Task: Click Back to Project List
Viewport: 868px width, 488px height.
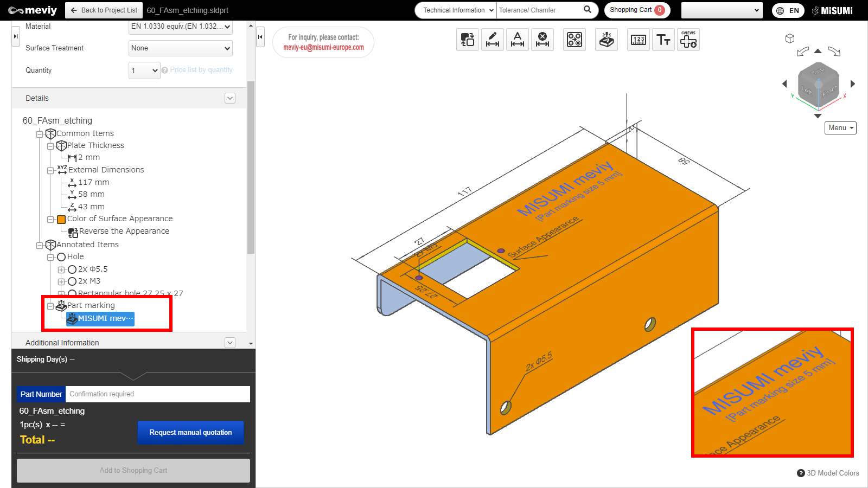Action: click(x=104, y=10)
